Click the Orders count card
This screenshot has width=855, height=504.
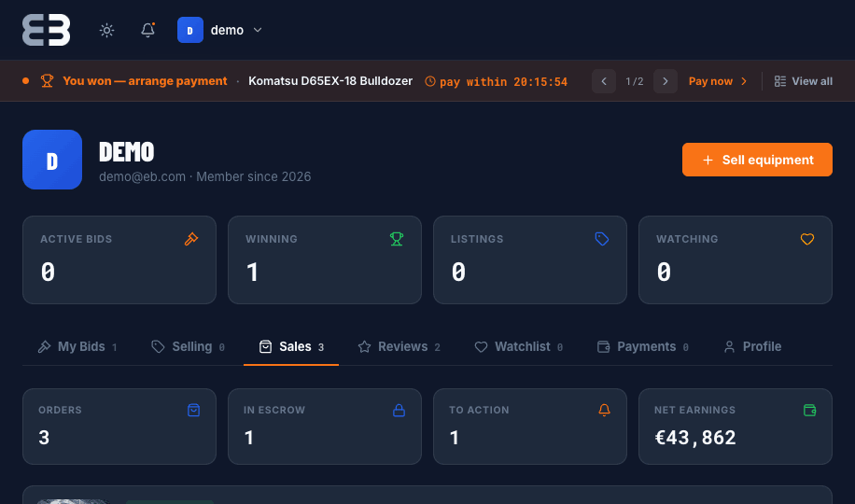pos(119,427)
